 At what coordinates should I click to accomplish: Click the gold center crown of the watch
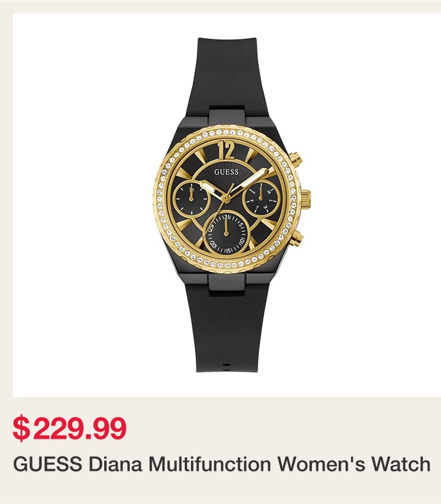(x=306, y=199)
